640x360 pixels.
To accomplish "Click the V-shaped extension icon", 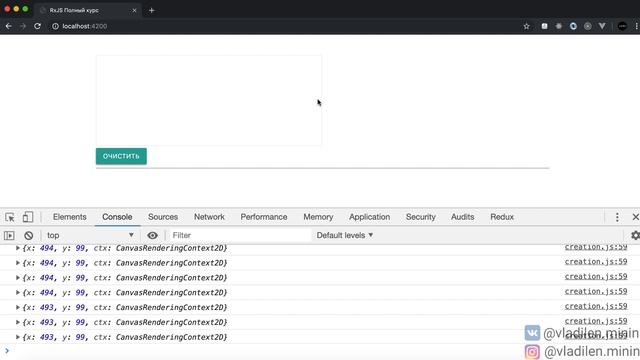I will 602,26.
